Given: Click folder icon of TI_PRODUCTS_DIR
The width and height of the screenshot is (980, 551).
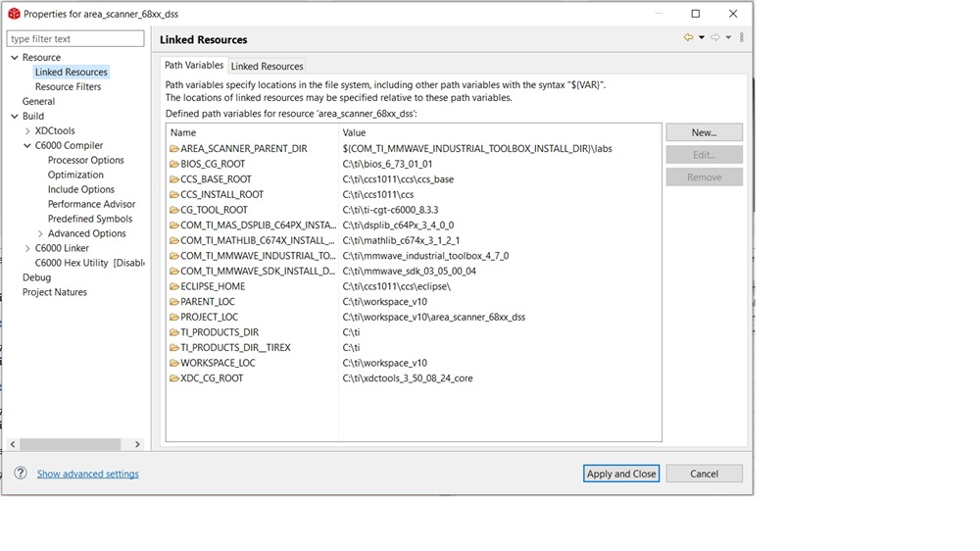Looking at the screenshot, I should pos(174,332).
